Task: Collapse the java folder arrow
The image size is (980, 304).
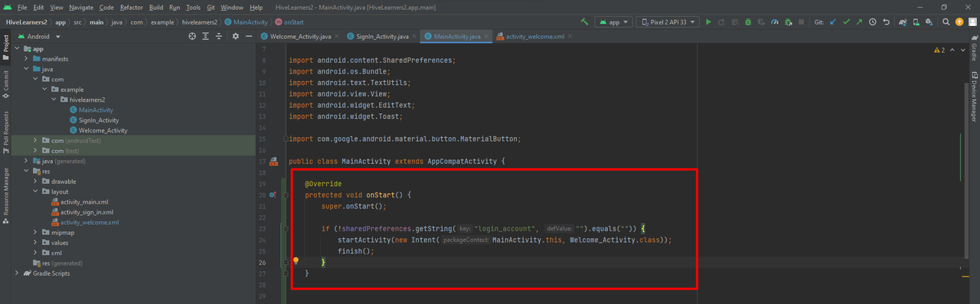Action: pos(26,69)
